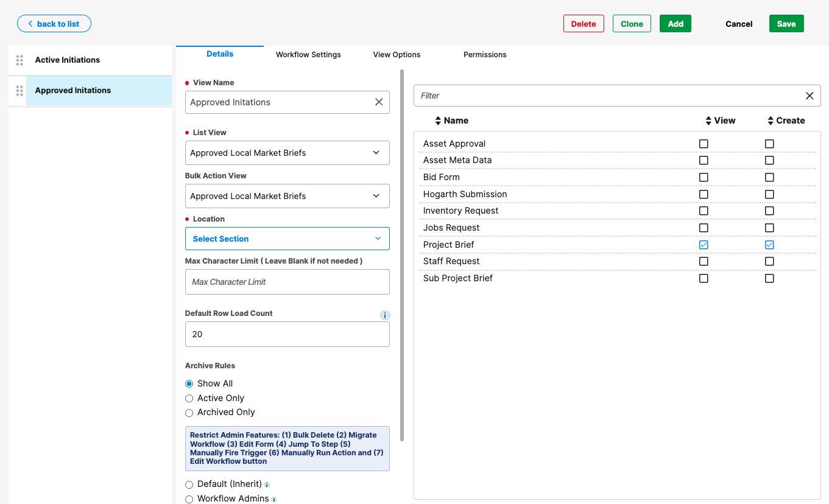
Task: Click the Project Brief row name
Action: (x=449, y=245)
